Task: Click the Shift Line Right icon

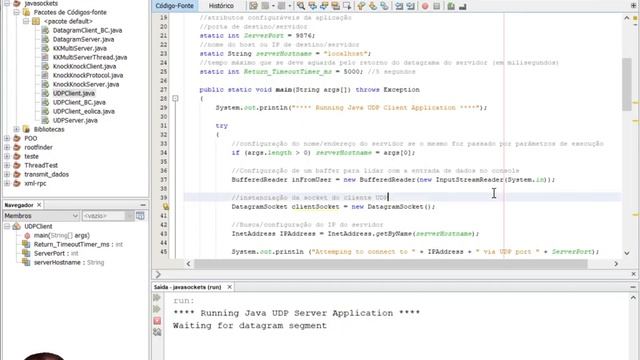Action: click(x=410, y=6)
